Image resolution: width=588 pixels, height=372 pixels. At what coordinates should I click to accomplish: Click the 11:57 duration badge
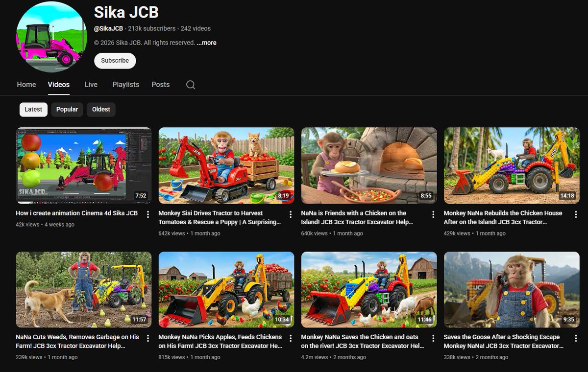tap(140, 320)
